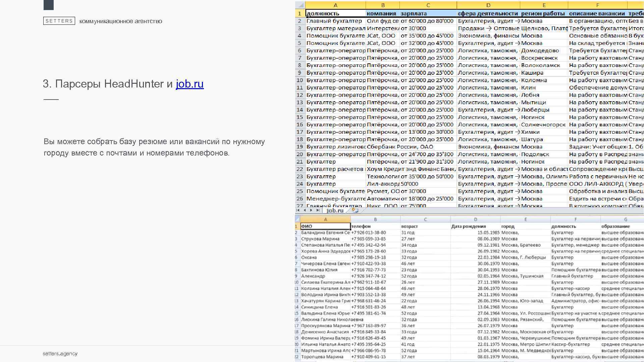The image size is (644, 362).
Task: Select the 'Сбербанк России, ОАО' cell
Action: pyautogui.click(x=383, y=147)
